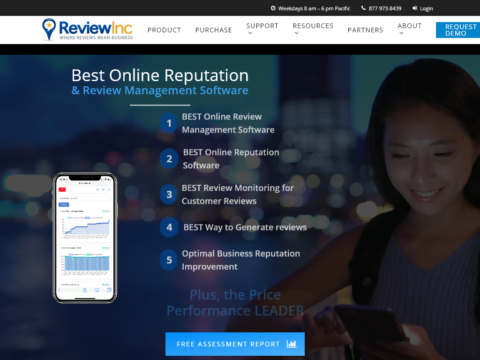Click the Request Demo button
The height and width of the screenshot is (360, 480).
[458, 30]
